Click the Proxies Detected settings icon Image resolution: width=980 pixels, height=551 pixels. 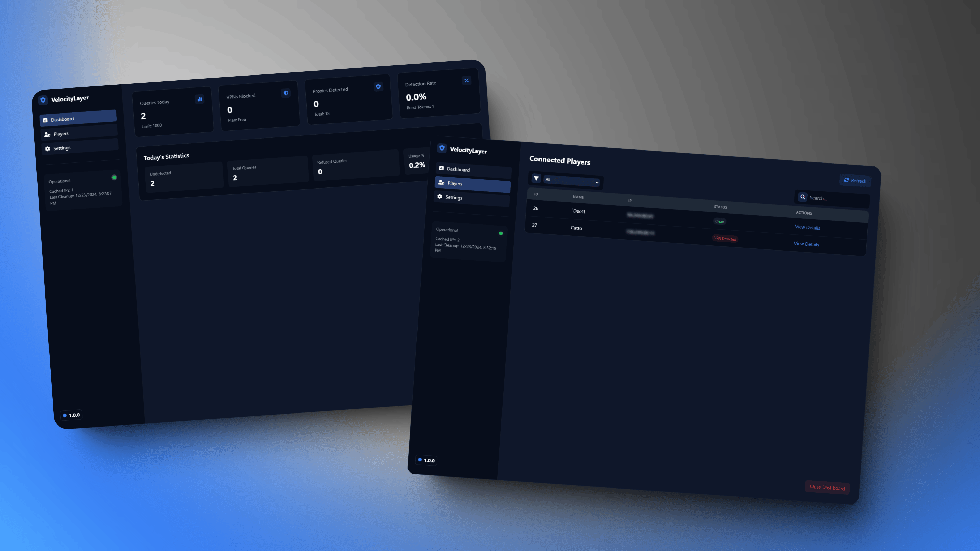(378, 86)
